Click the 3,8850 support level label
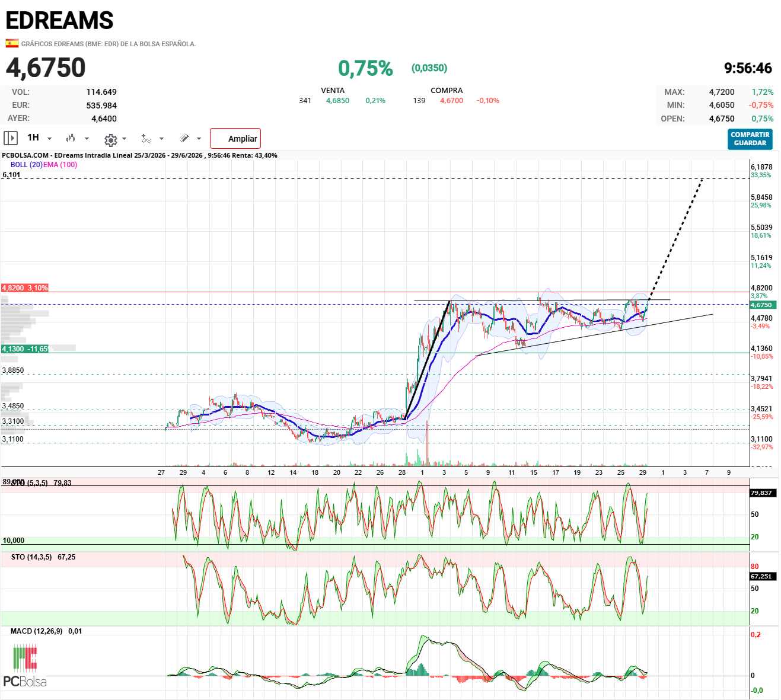The image size is (781, 700). tap(13, 370)
